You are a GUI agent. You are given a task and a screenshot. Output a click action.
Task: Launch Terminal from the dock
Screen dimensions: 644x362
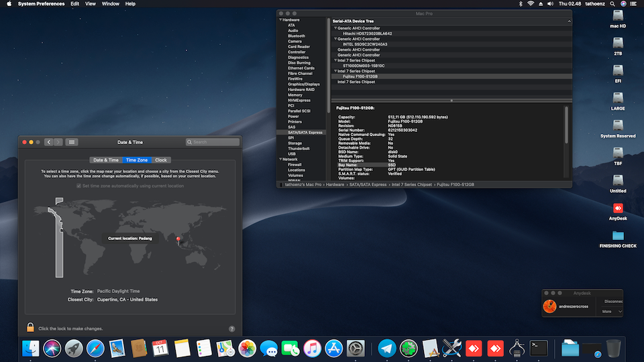[x=539, y=348]
